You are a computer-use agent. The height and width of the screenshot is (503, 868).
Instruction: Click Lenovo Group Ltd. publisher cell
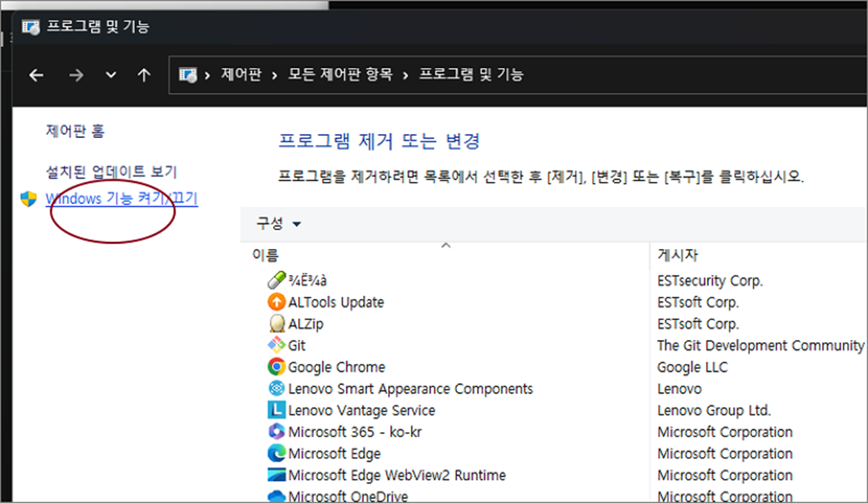[x=714, y=410]
